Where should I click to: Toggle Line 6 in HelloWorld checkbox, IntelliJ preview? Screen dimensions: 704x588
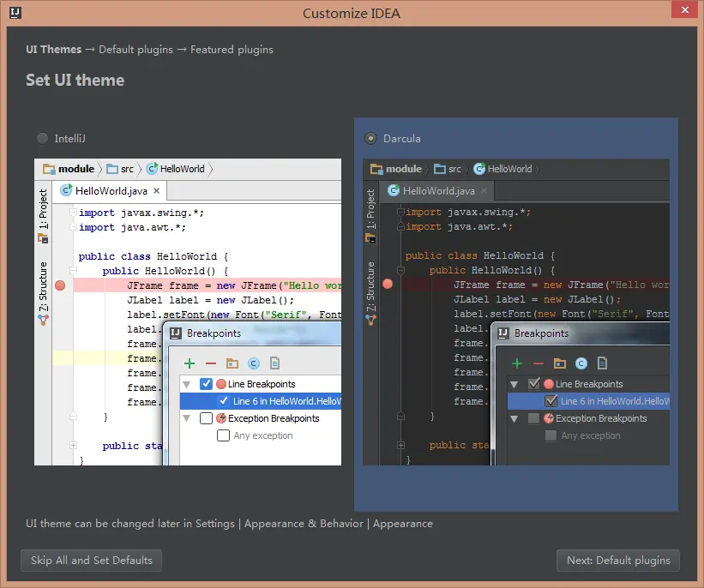(223, 401)
